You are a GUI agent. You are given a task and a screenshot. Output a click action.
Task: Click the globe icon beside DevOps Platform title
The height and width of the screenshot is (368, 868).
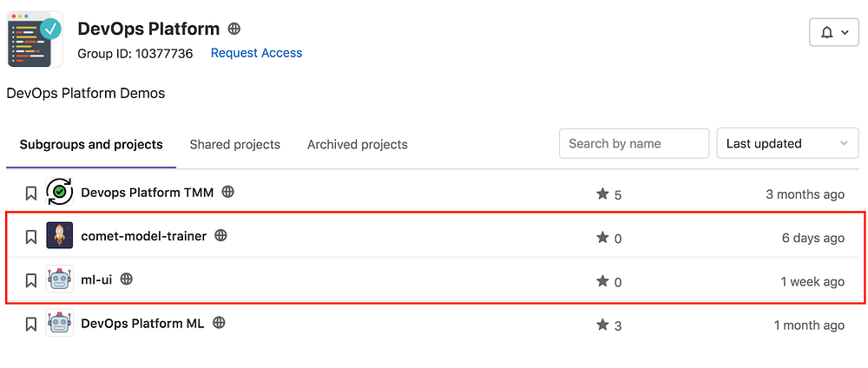pos(233,29)
